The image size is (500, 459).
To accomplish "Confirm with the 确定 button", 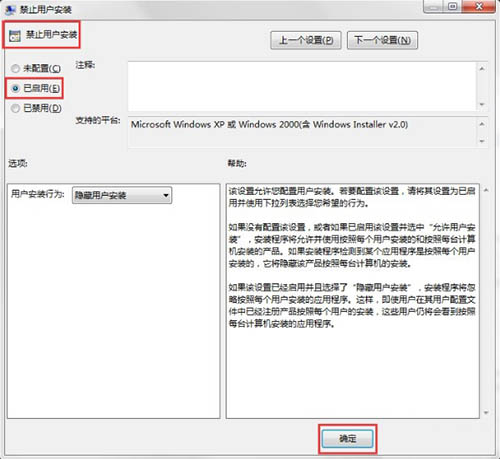I will pyautogui.click(x=347, y=439).
